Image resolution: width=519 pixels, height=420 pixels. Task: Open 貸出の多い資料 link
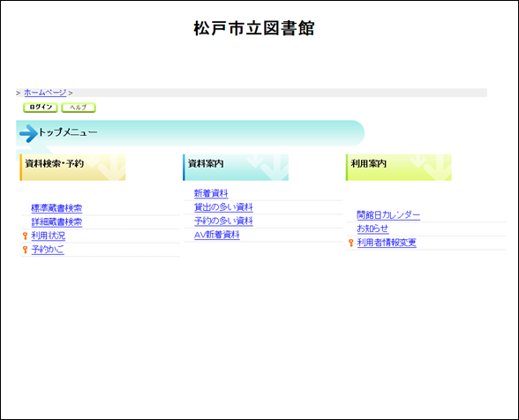[x=223, y=207]
